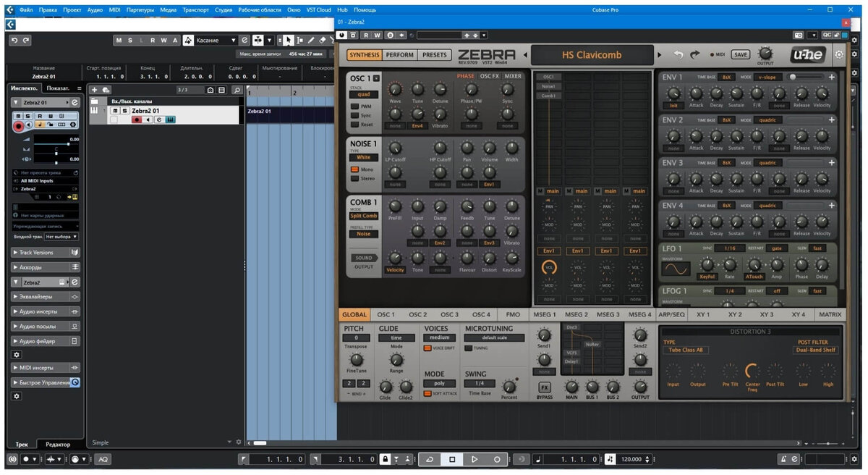Viewport: 868px width, 475px height.
Task: Toggle PWM switch in OSC 1
Action: [355, 106]
